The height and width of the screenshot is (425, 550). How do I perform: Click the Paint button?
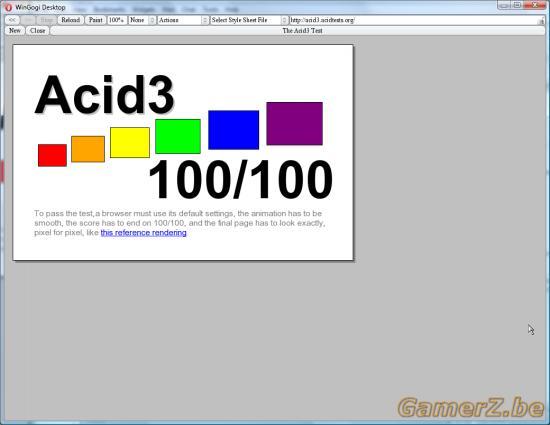click(95, 20)
